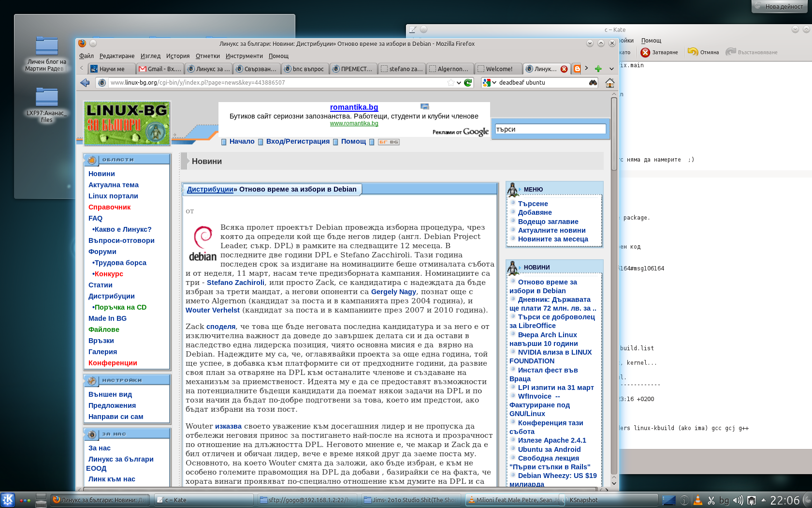Screen dimensions: 812x508
Task: Switch to sftp://gogo taskbar entry
Action: pos(307,500)
